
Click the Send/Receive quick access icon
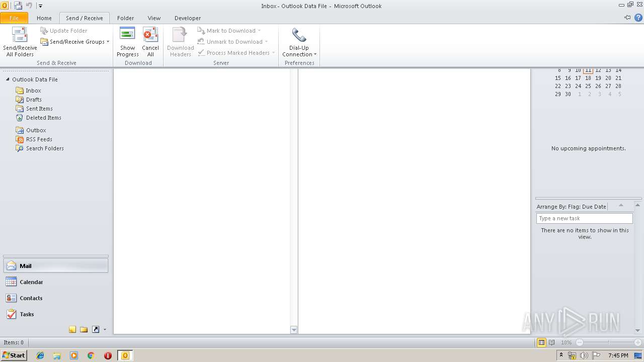(18, 6)
